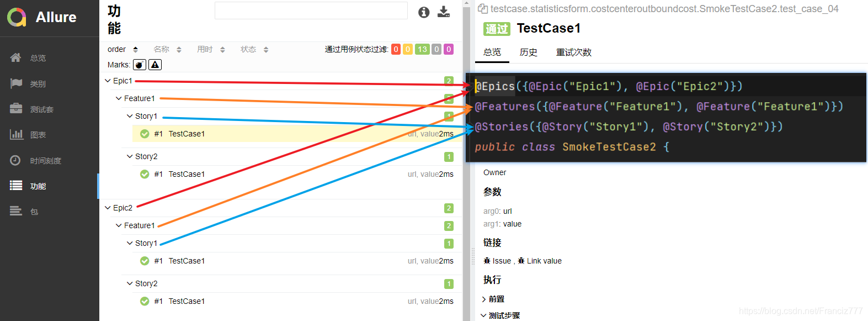This screenshot has width=868, height=321.
Task: Toggle the green passed status filter showing 13
Action: coord(422,49)
